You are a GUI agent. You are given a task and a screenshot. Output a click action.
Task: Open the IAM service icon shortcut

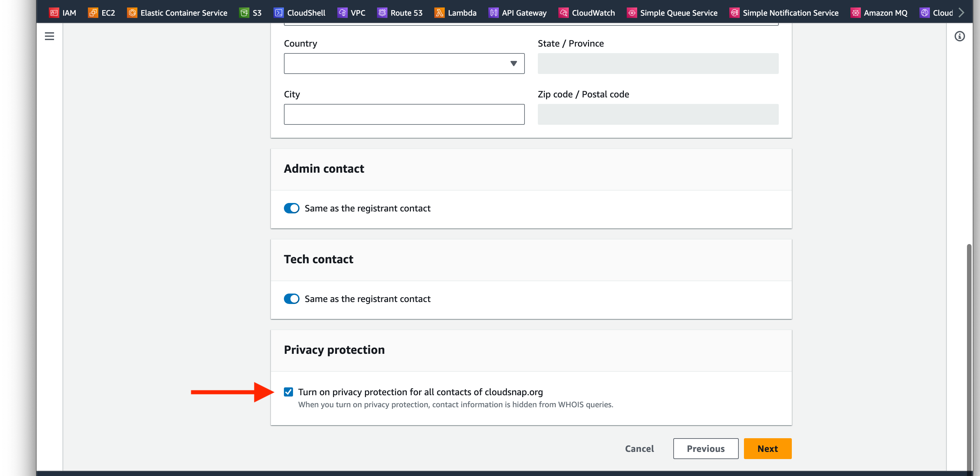point(54,13)
